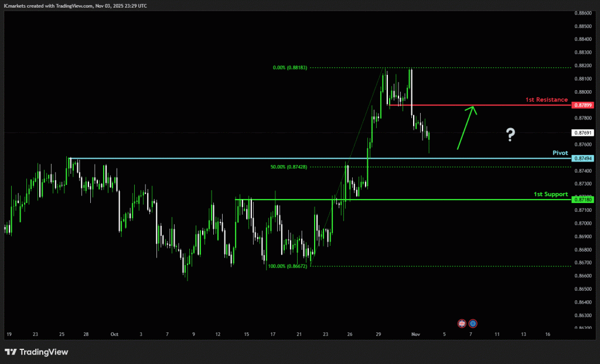This screenshot has height=364, width=600.
Task: Click the green 0.87180 support price tag
Action: (584, 200)
